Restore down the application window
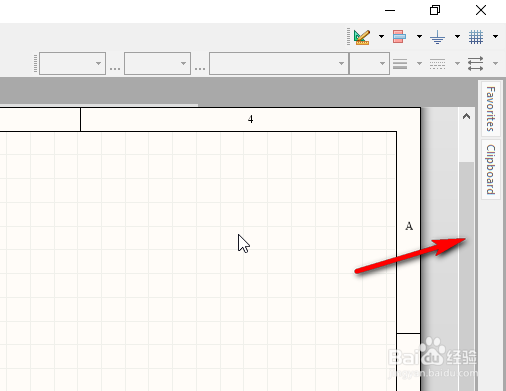Viewport: 506px width, 391px height. click(435, 10)
